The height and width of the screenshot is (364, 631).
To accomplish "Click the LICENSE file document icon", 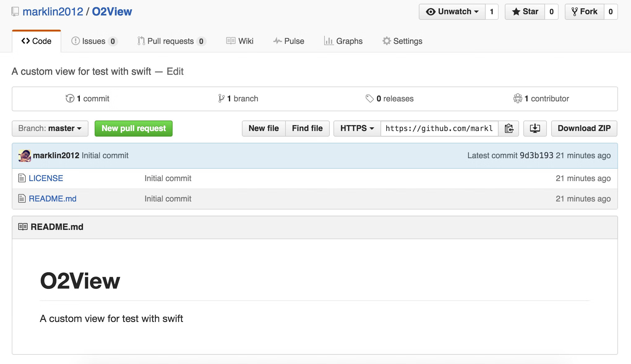I will (x=22, y=178).
